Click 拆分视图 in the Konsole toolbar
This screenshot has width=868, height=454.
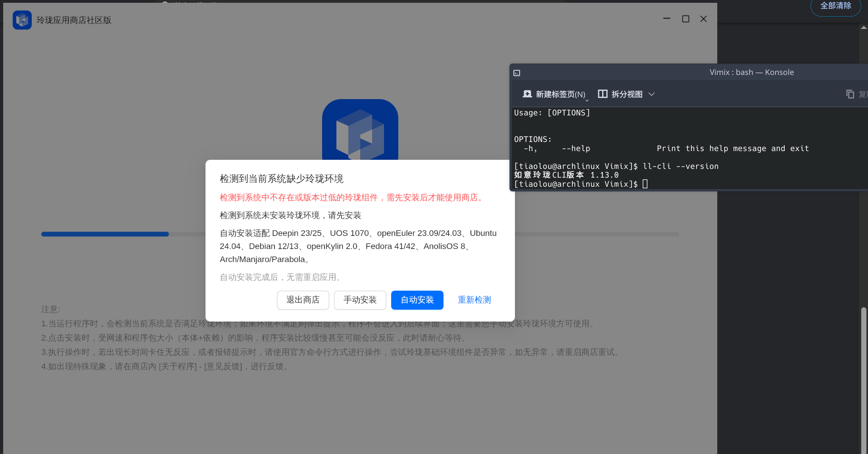620,94
